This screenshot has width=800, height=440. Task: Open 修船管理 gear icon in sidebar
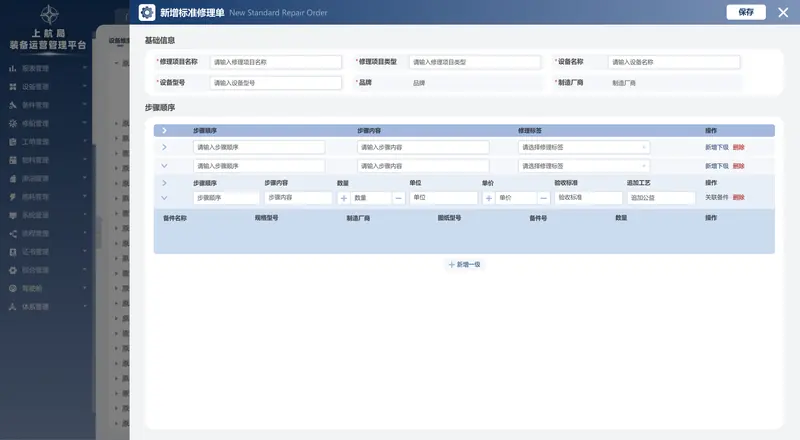coord(13,124)
